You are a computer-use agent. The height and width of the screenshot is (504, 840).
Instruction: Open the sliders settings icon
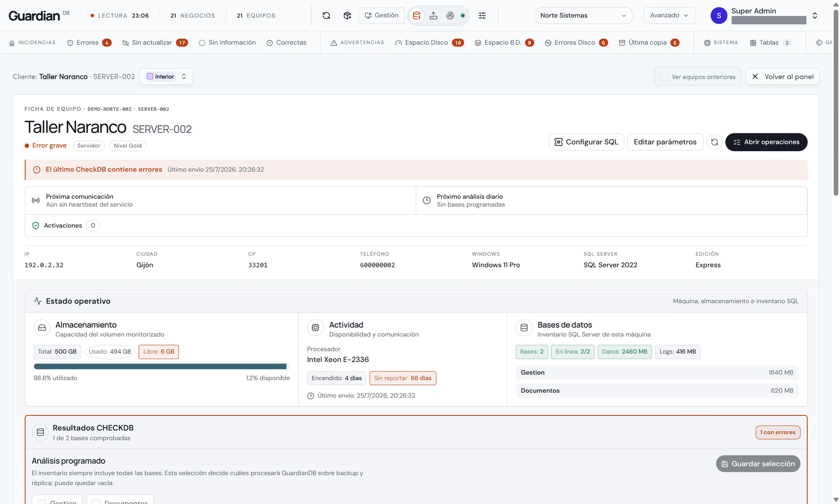click(482, 15)
